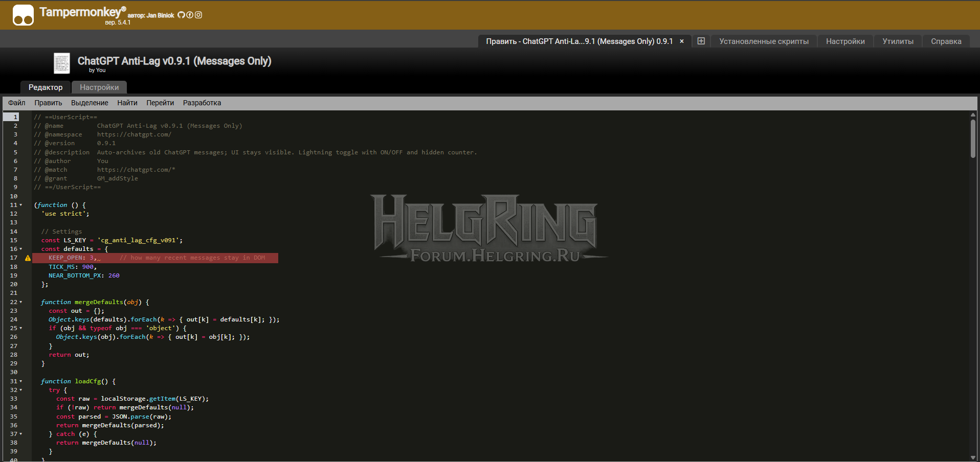This screenshot has height=462, width=980.
Task: Click the script document icon beside the title
Action: tap(62, 63)
